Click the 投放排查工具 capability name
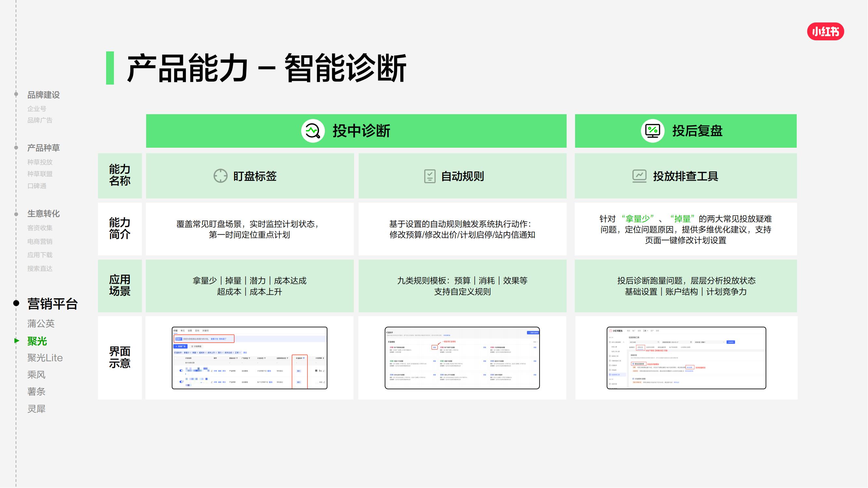Image resolution: width=868 pixels, height=488 pixels. (x=685, y=176)
